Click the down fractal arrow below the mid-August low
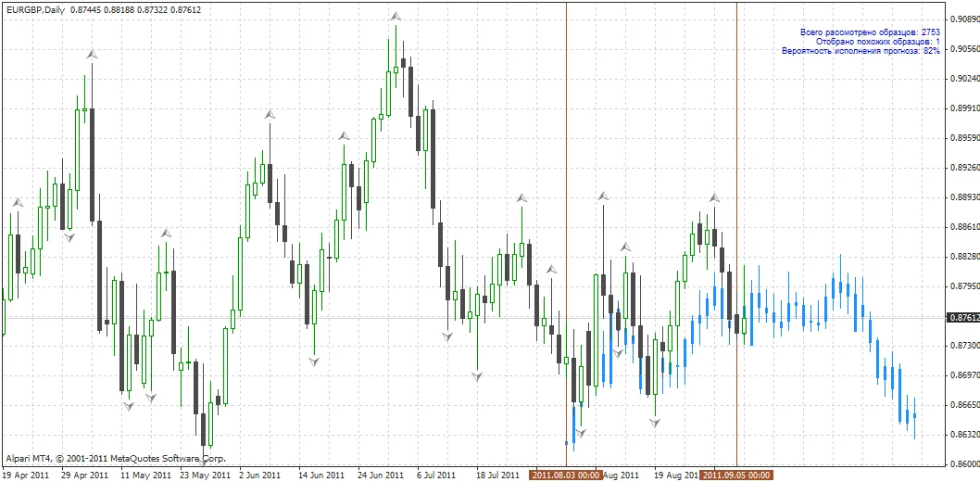Viewport: 980px width, 482px height. [x=654, y=423]
